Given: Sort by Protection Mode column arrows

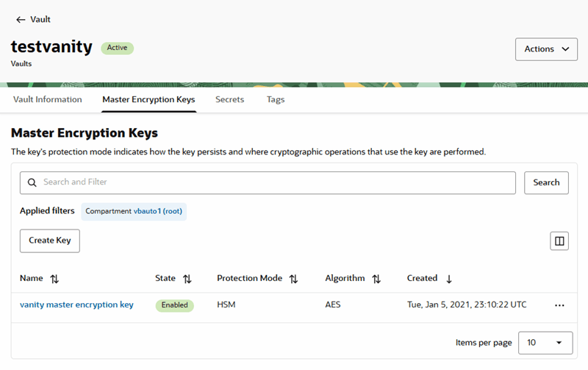Looking at the screenshot, I should (x=293, y=279).
